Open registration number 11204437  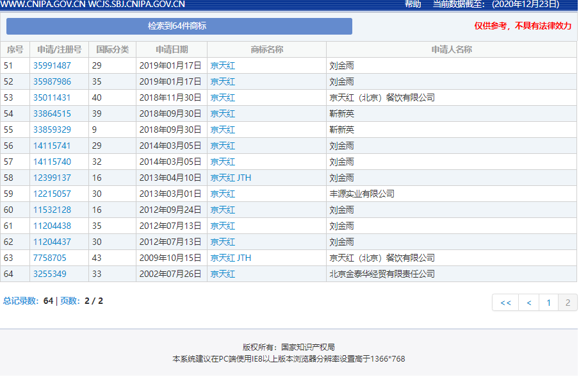click(x=52, y=242)
